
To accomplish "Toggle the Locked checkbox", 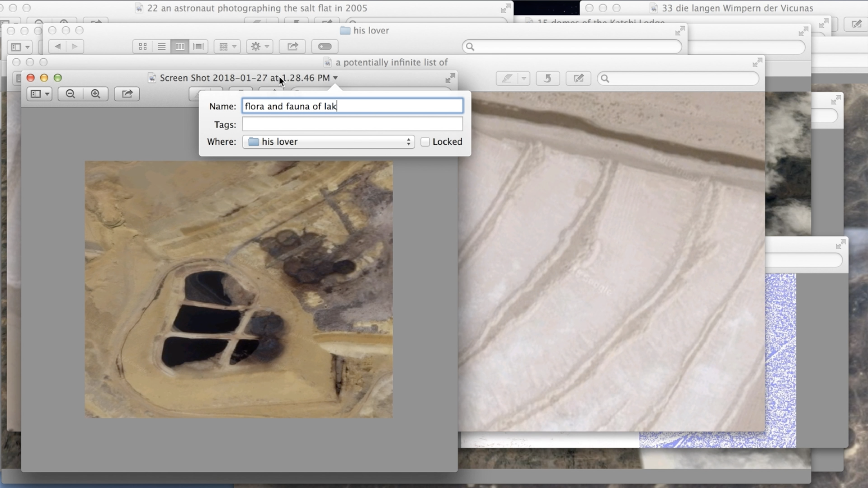I will pyautogui.click(x=425, y=142).
